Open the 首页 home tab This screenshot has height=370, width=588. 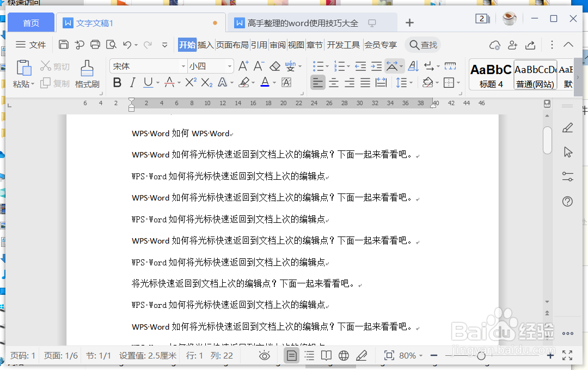click(30, 23)
